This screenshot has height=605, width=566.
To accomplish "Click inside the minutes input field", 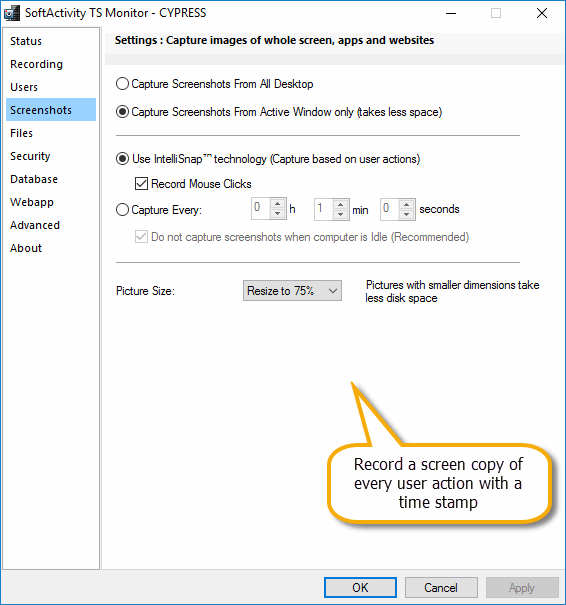I will coord(324,209).
